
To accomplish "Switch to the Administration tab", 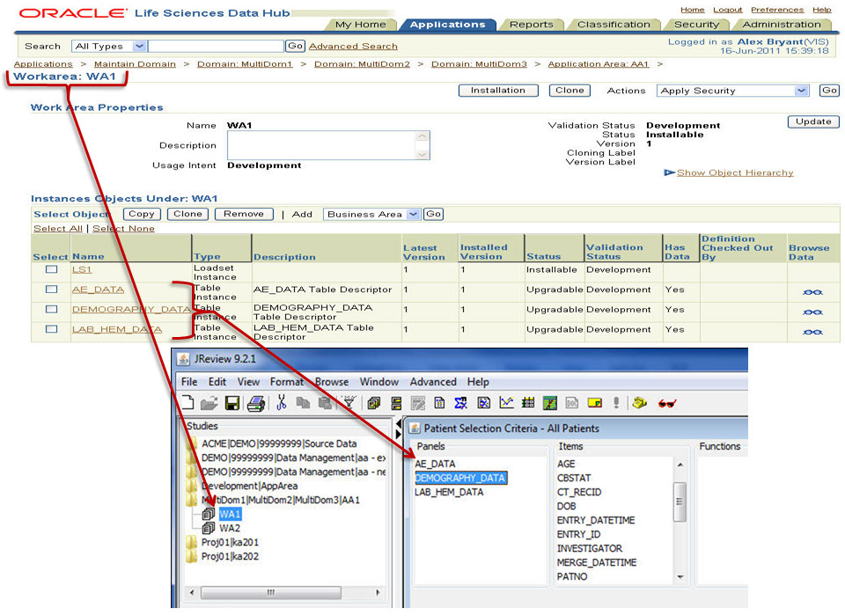I will tap(782, 25).
